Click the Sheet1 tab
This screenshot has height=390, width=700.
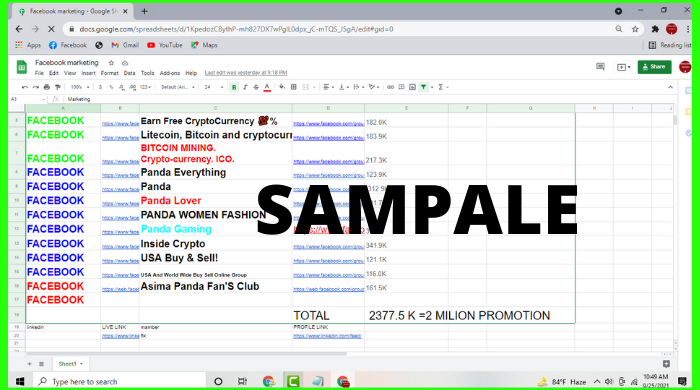(x=71, y=364)
